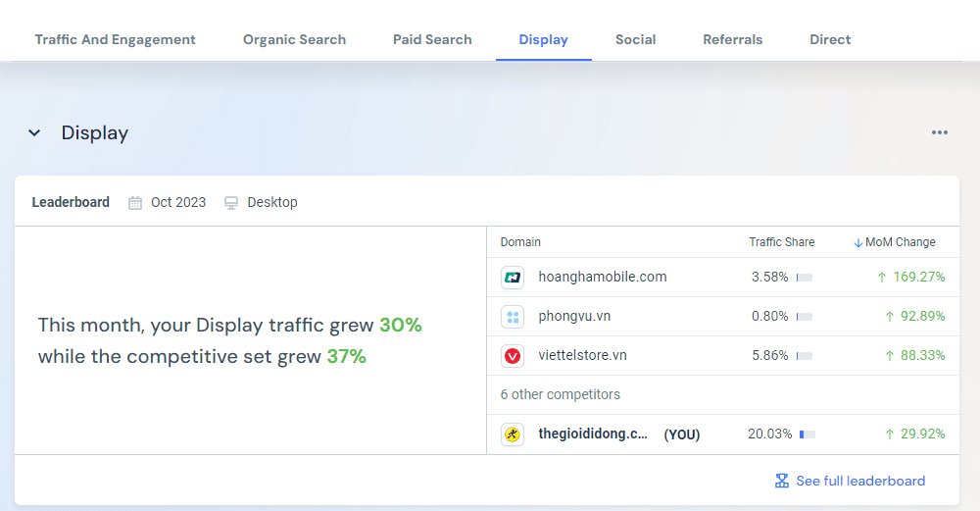Click the 5.86% traffic share value
The height and width of the screenshot is (511, 980).
[x=770, y=355]
